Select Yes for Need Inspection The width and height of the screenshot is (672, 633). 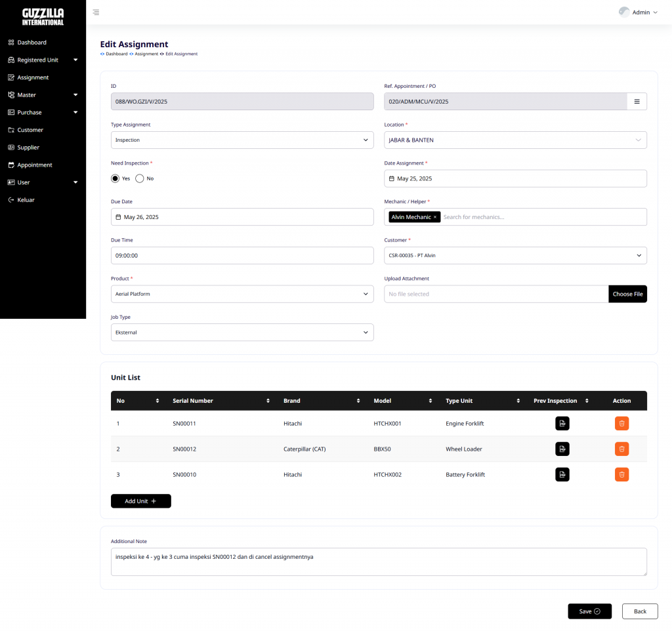[115, 178]
